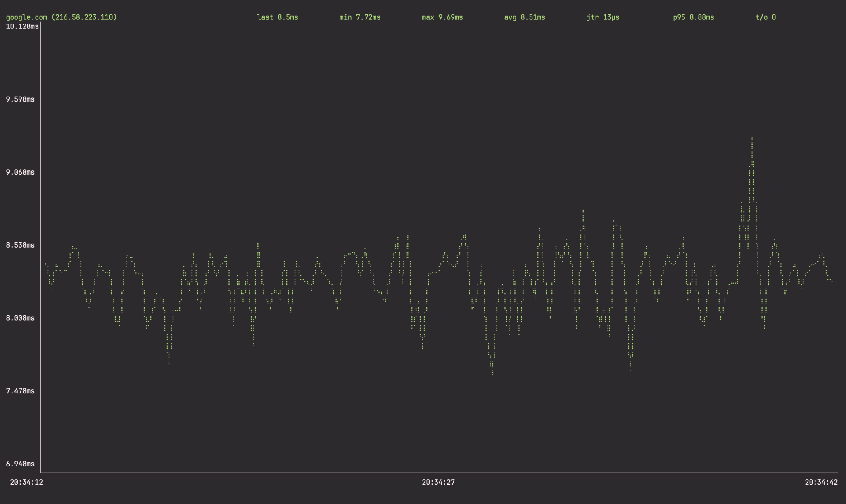Click the 6.948ms y-axis label

point(20,464)
